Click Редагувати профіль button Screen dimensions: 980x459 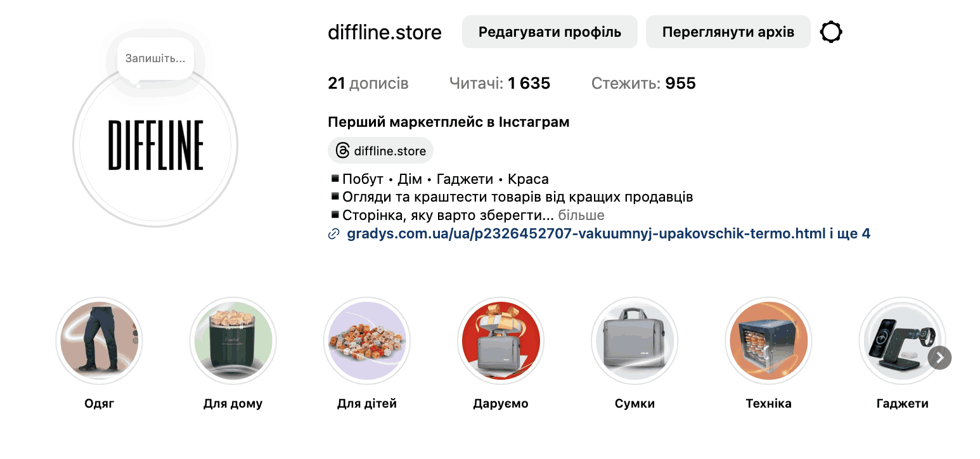[550, 32]
